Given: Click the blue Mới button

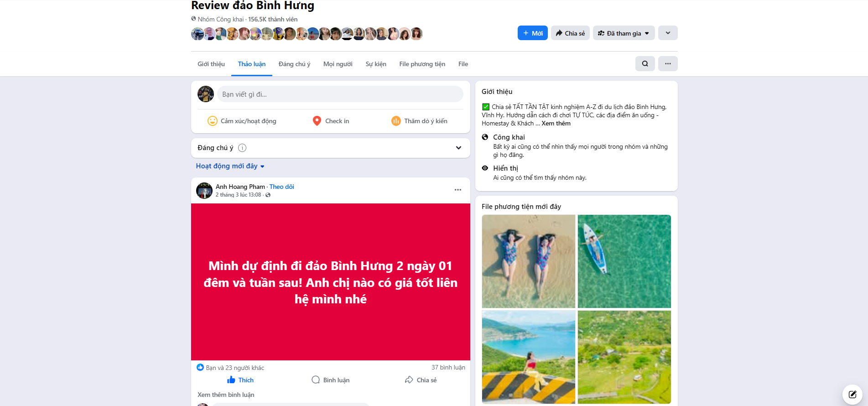Looking at the screenshot, I should (x=532, y=33).
